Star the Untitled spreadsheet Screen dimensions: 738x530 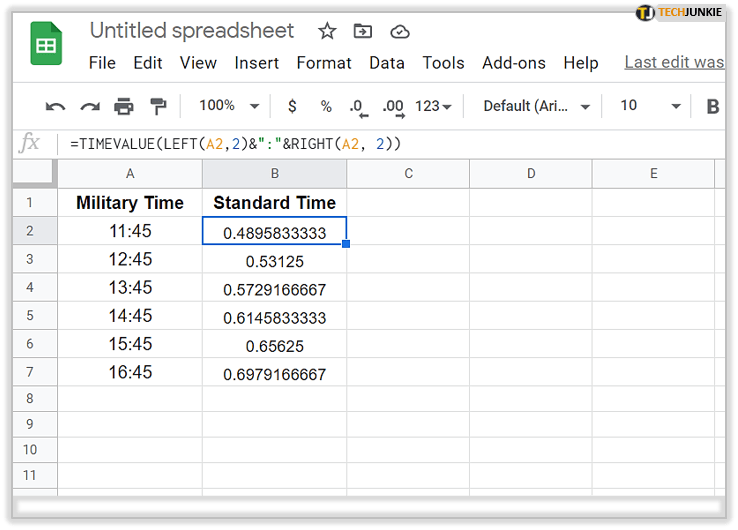325,31
